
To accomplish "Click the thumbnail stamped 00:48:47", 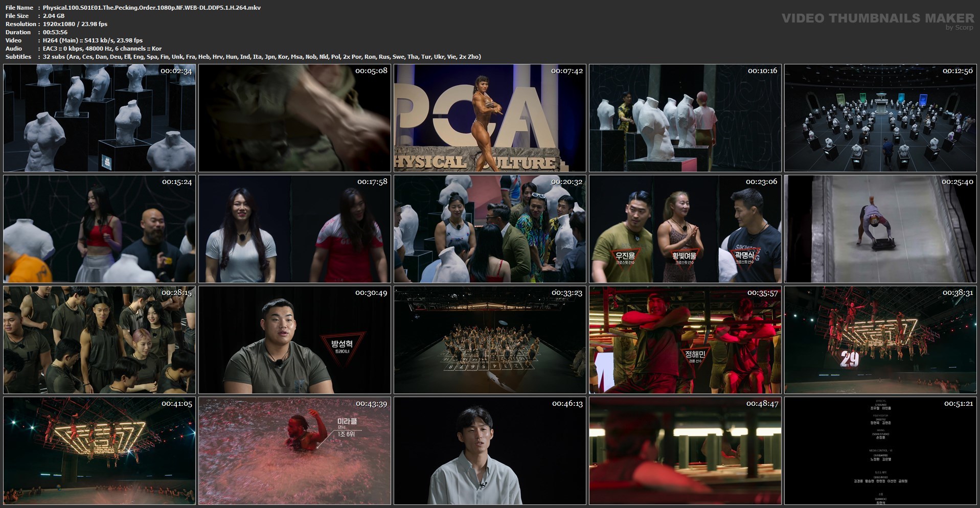I will point(685,451).
